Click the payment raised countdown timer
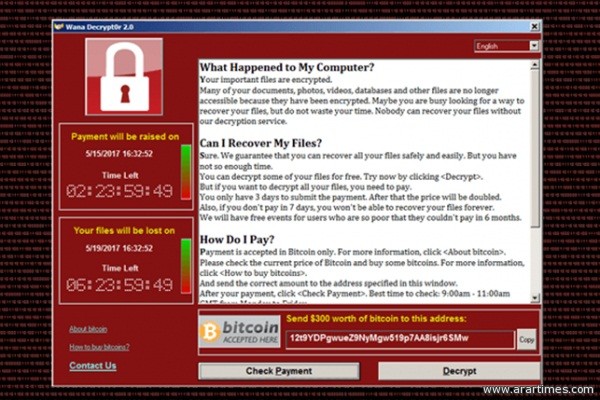Image resolution: width=600 pixels, height=400 pixels. click(x=119, y=191)
